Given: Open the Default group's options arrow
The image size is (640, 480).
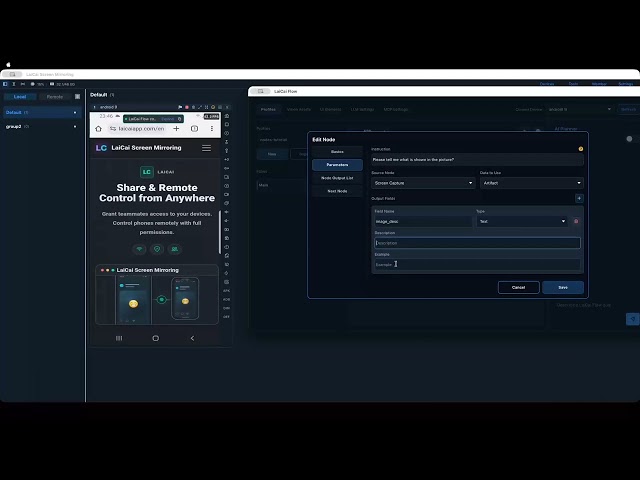Looking at the screenshot, I should [75, 112].
